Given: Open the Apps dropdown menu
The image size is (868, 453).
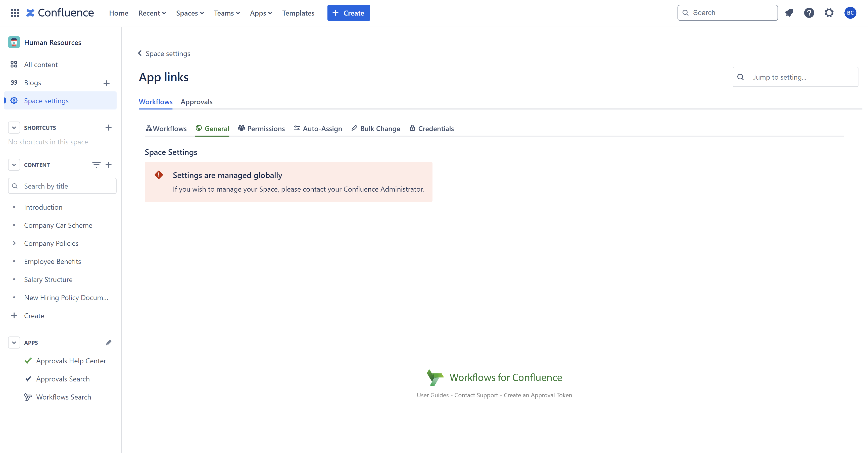Looking at the screenshot, I should coord(261,13).
